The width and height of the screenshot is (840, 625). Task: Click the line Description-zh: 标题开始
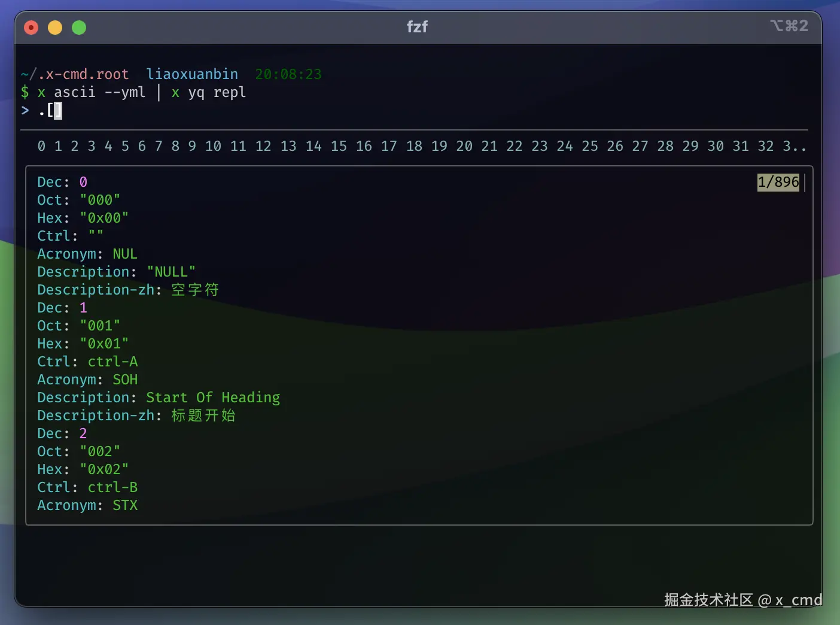[136, 415]
